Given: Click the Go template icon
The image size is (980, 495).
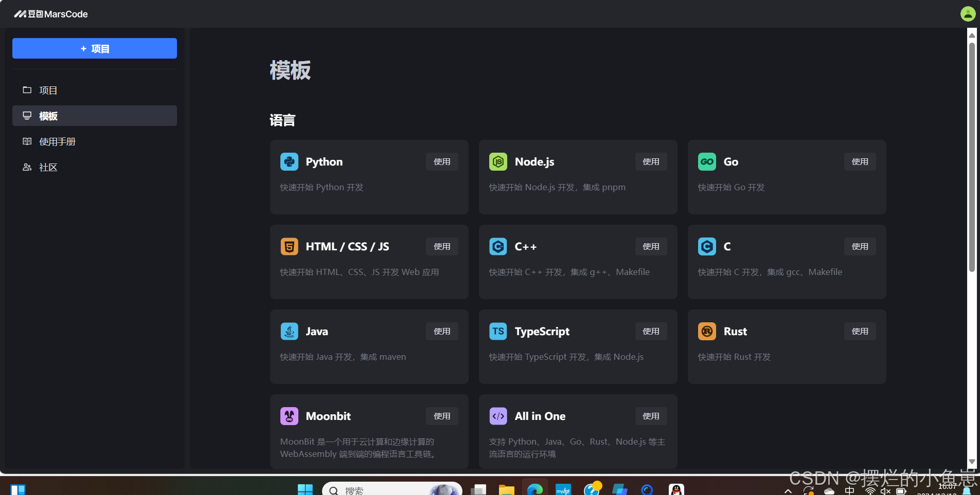Looking at the screenshot, I should (x=707, y=161).
